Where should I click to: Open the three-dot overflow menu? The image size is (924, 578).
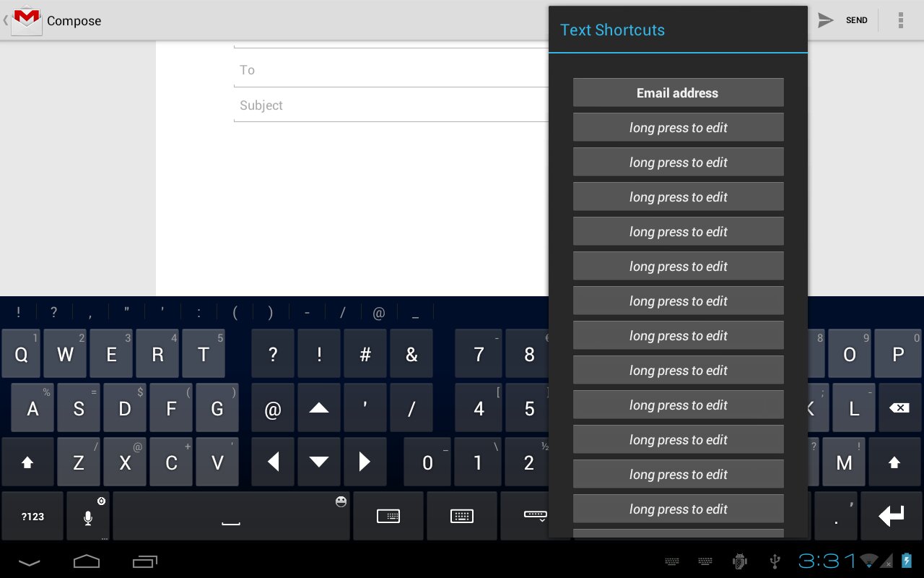click(901, 20)
